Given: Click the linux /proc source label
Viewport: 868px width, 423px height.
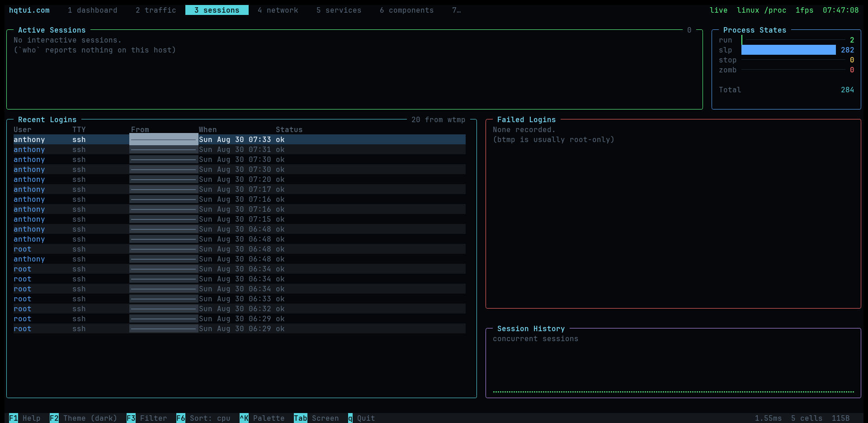Looking at the screenshot, I should 762,10.
